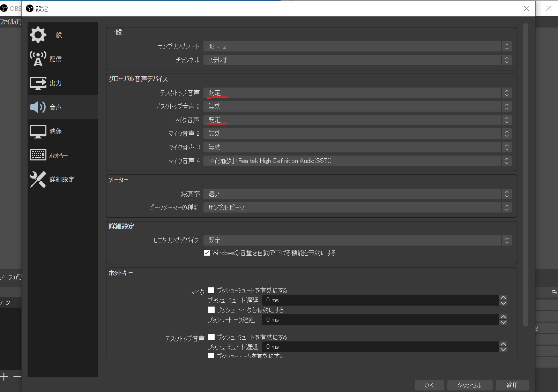Open 減衰率 速い dropdown
This screenshot has height=392, width=558.
click(x=358, y=194)
